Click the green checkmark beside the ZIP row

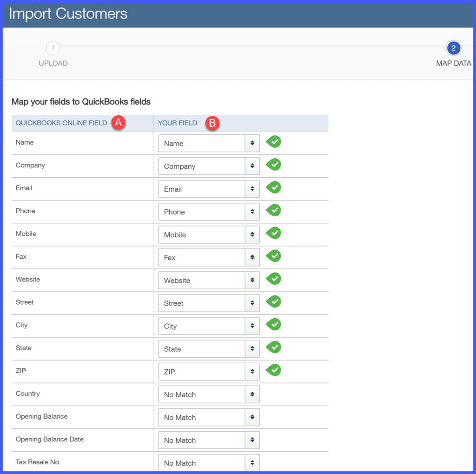pyautogui.click(x=273, y=370)
